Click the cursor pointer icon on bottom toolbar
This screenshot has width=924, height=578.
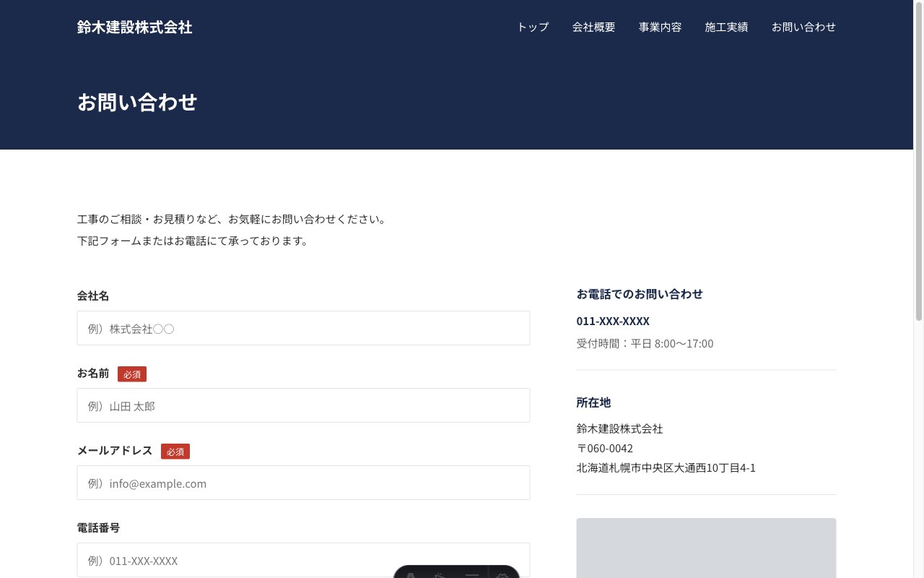click(x=440, y=575)
